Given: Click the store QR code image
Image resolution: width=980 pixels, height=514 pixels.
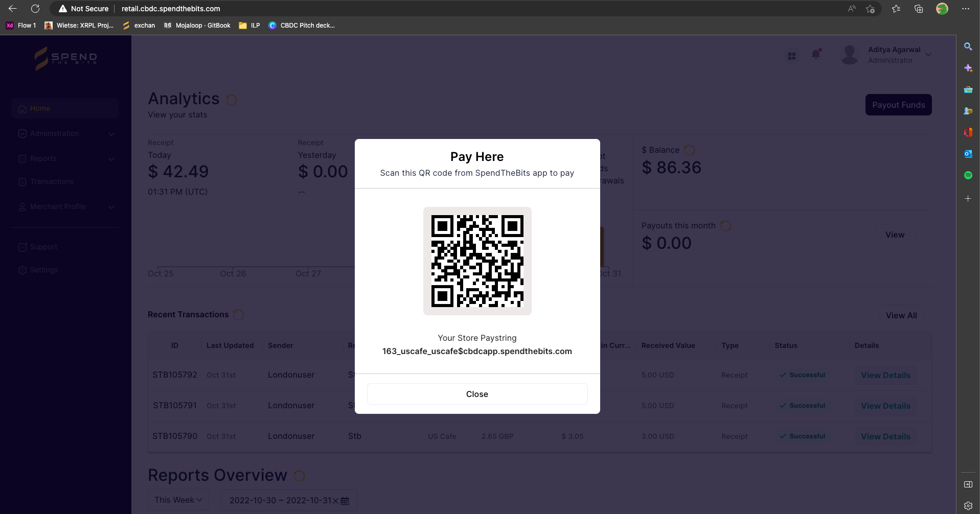Looking at the screenshot, I should pos(477,261).
